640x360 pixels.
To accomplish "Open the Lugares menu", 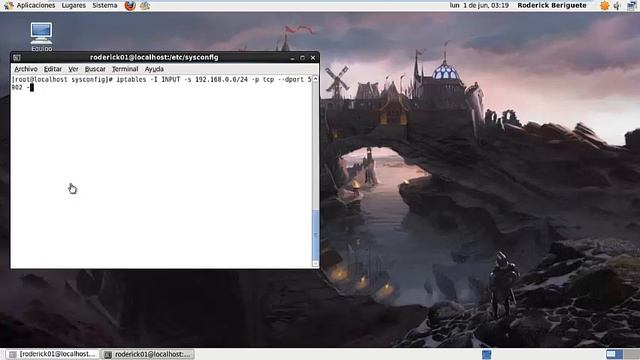I will 73,5.
